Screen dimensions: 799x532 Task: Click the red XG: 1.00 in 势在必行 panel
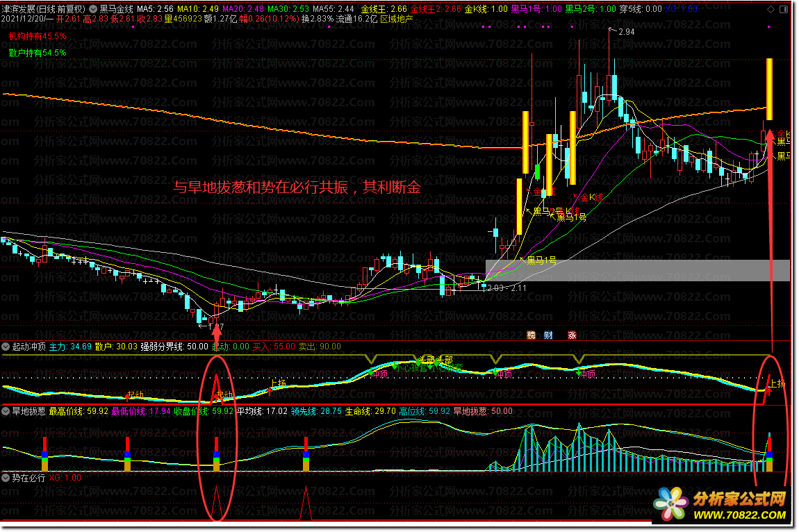coord(65,478)
